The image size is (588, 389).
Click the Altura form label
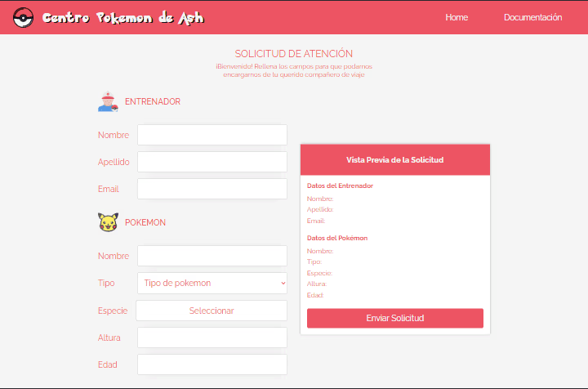[x=109, y=338]
